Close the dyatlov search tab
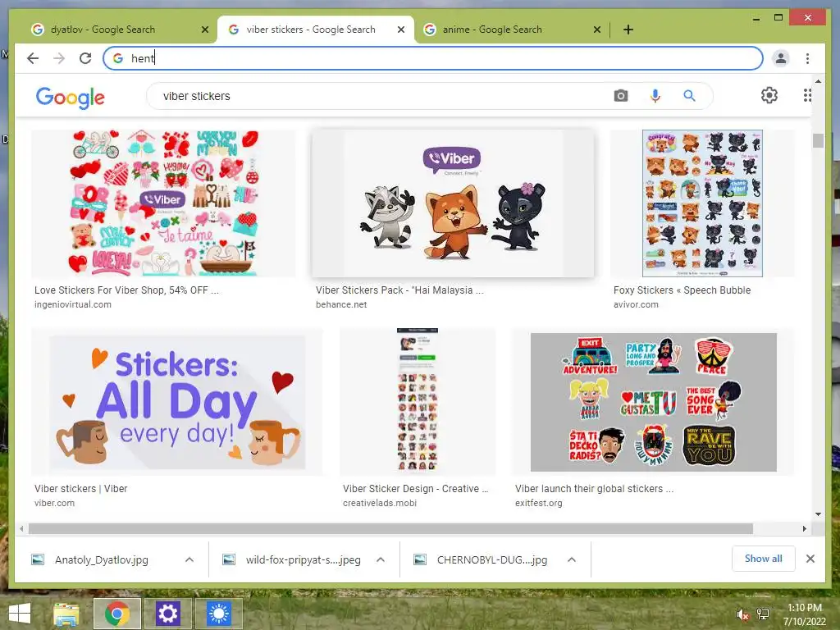Image resolution: width=840 pixels, height=630 pixels. click(x=204, y=30)
